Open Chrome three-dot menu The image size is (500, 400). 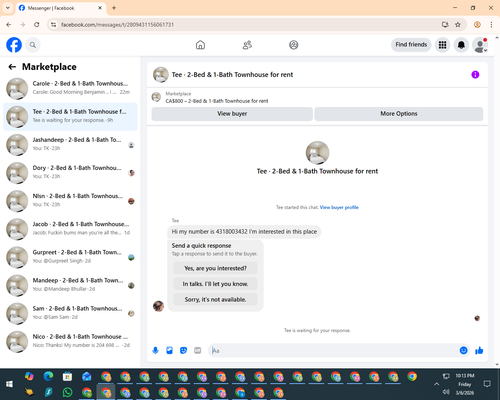click(x=491, y=25)
